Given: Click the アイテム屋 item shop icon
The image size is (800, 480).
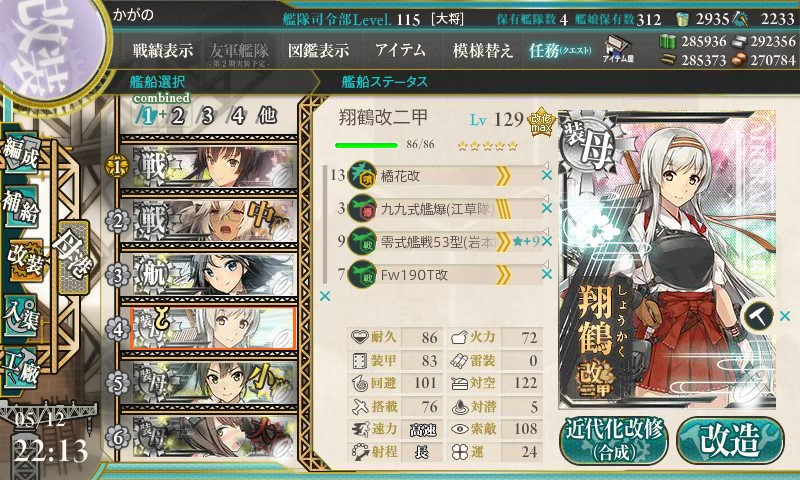Looking at the screenshot, I should (x=617, y=49).
